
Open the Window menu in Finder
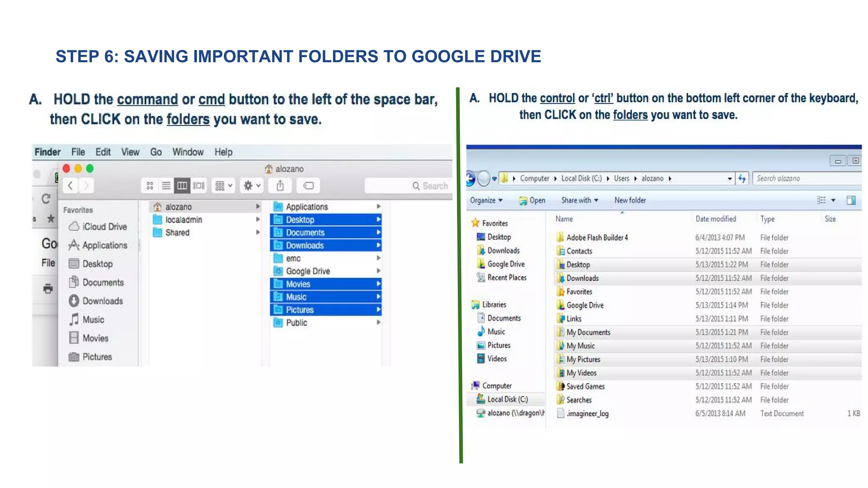click(x=188, y=152)
